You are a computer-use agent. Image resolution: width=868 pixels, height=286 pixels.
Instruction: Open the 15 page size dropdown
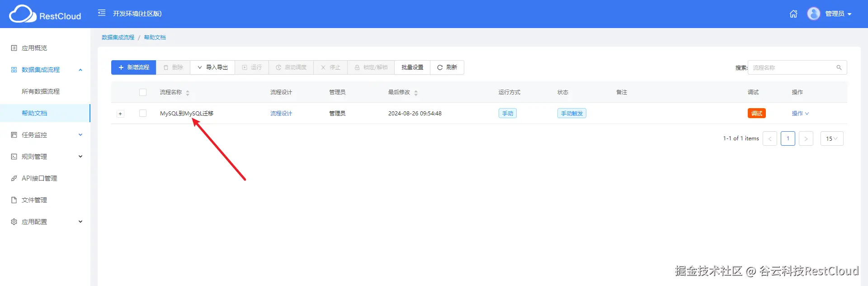[832, 138]
